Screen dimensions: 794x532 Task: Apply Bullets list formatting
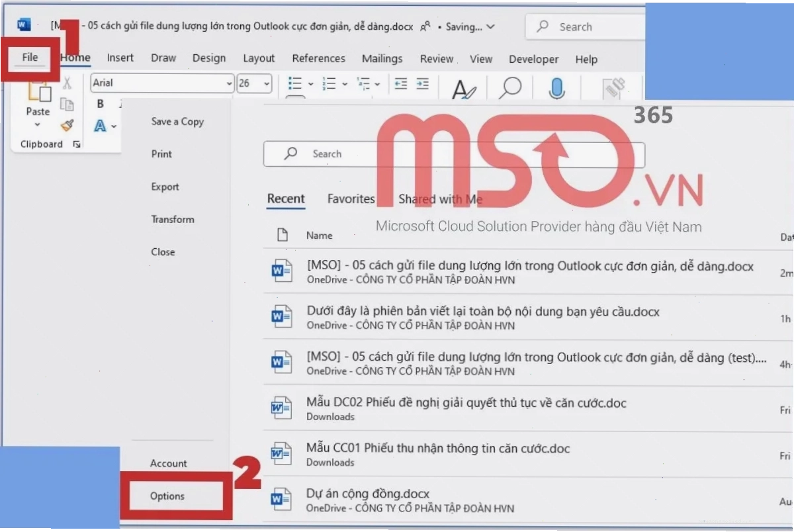click(295, 84)
